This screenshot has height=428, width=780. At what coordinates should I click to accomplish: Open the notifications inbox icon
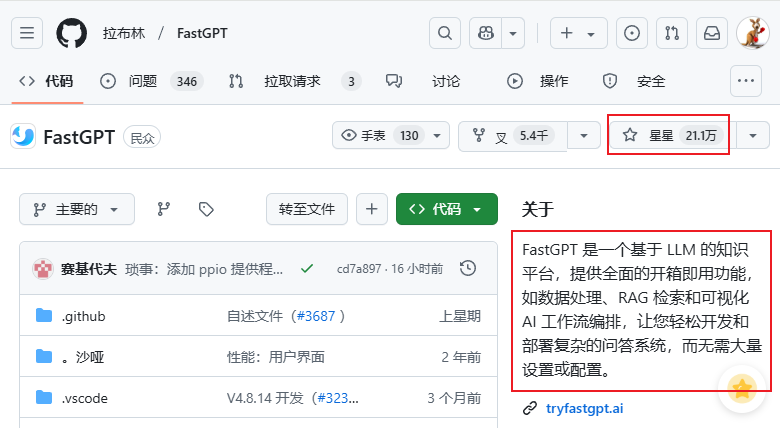pos(712,33)
